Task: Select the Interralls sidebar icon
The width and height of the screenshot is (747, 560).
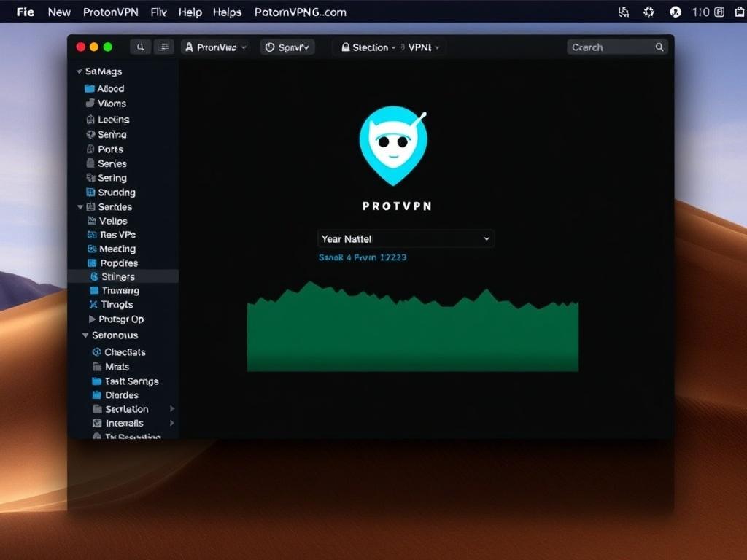Action: click(x=97, y=423)
